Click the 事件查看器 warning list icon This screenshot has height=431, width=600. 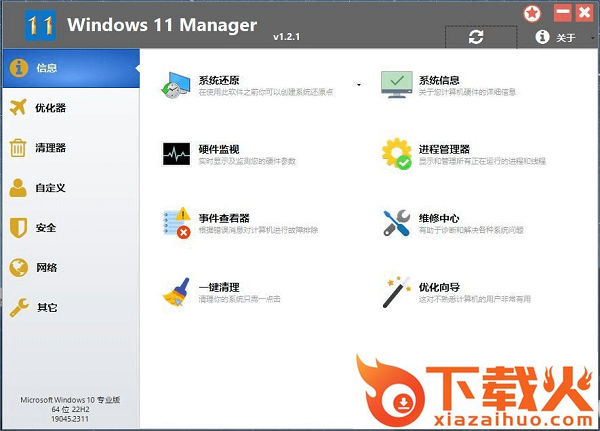pos(177,223)
